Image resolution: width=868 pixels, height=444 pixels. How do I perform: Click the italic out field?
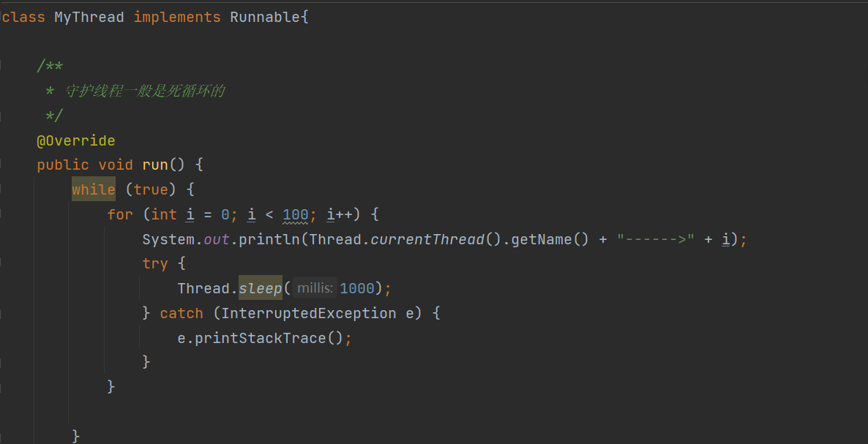point(217,239)
